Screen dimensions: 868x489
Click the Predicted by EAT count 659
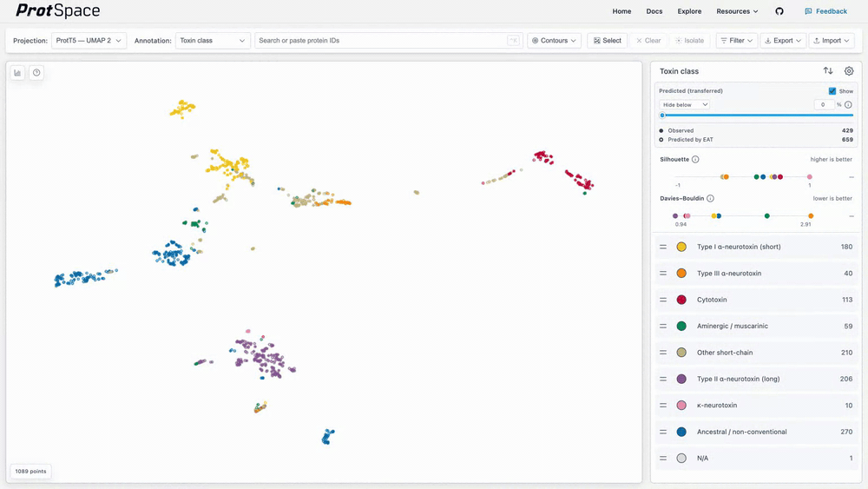point(847,140)
